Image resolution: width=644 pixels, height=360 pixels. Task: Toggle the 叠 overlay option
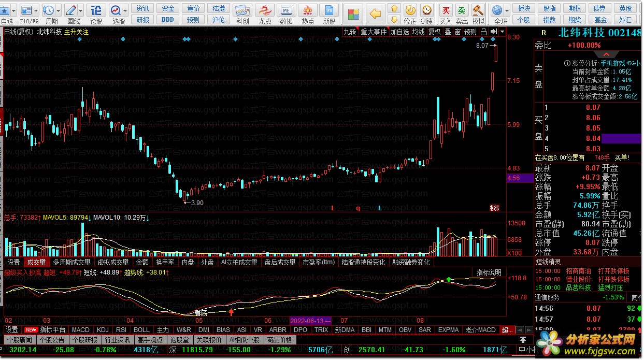[x=448, y=32]
